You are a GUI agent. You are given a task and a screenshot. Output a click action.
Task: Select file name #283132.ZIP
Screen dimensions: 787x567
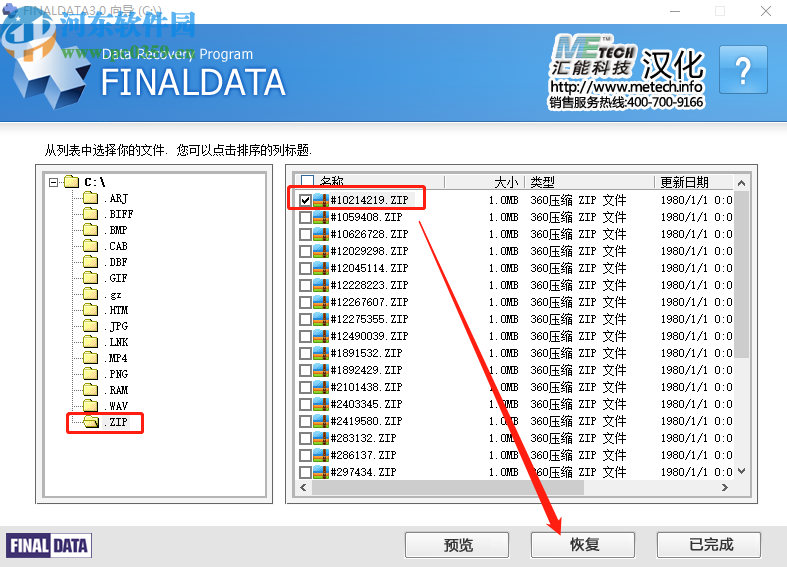point(363,439)
